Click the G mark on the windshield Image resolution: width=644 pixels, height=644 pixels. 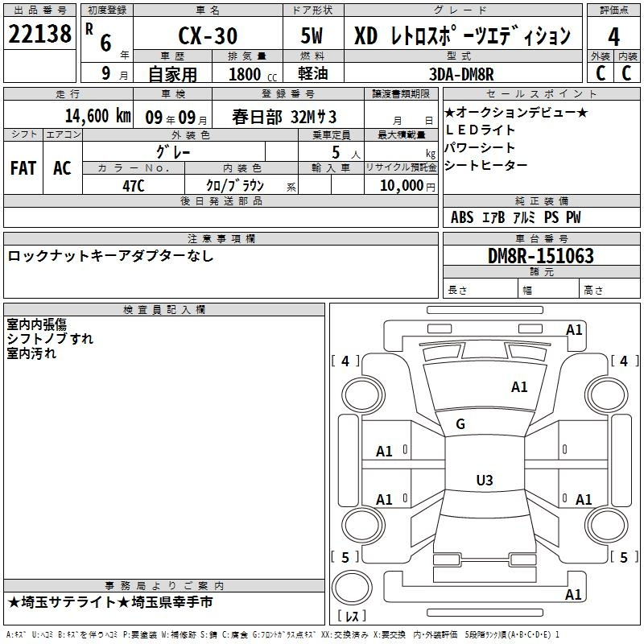point(460,424)
